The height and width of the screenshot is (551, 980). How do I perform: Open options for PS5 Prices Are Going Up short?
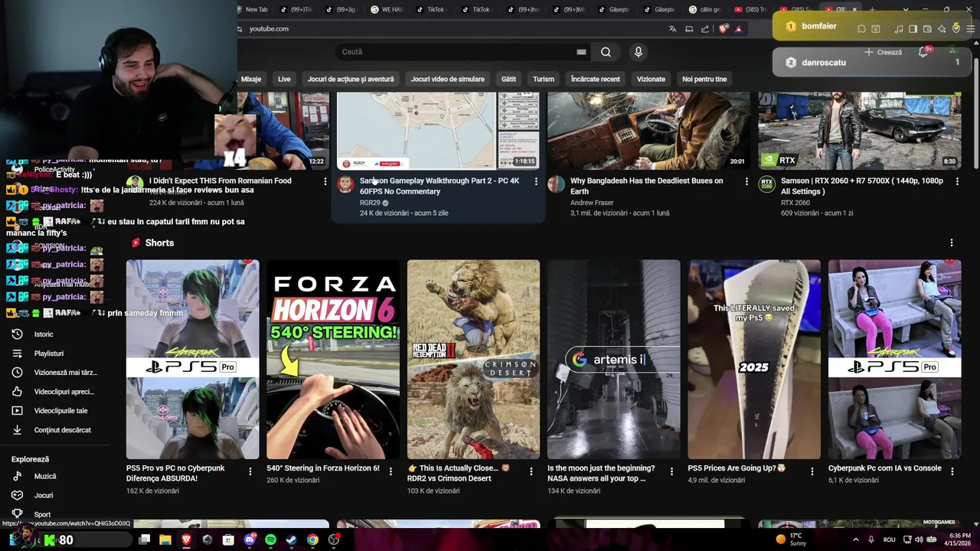[x=812, y=471]
